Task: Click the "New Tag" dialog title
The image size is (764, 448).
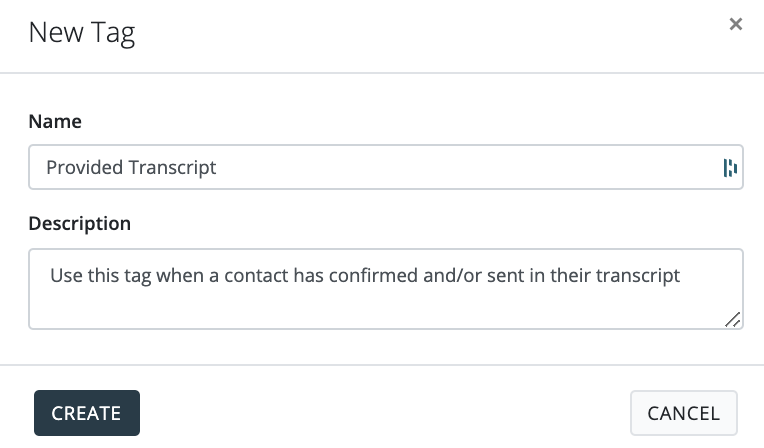Action: click(82, 34)
